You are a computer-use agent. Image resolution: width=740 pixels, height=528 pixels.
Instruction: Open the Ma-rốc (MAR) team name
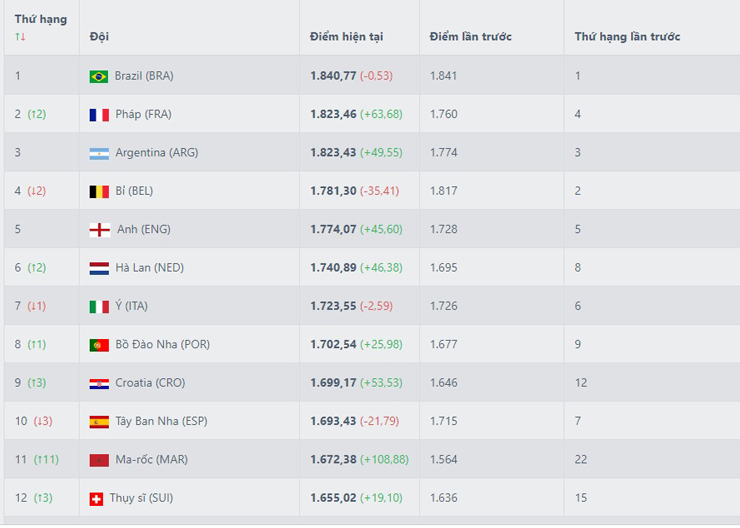(151, 460)
